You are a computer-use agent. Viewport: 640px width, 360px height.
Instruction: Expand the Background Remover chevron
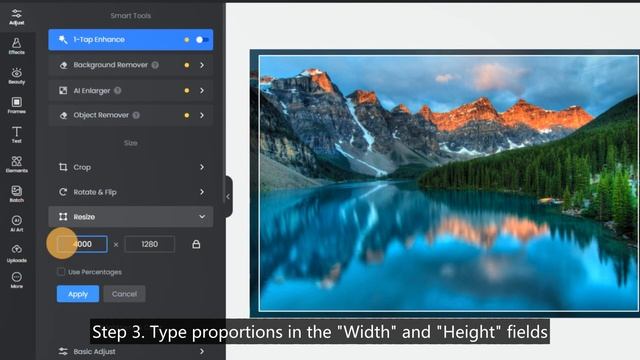(202, 65)
